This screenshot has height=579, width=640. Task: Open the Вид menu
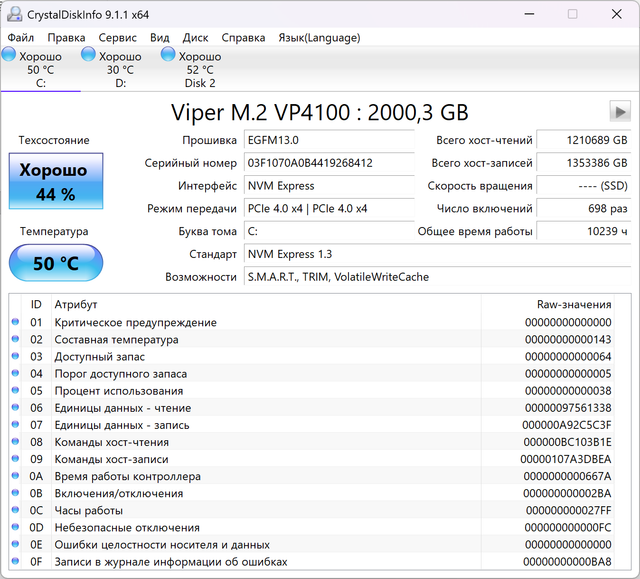click(x=160, y=38)
